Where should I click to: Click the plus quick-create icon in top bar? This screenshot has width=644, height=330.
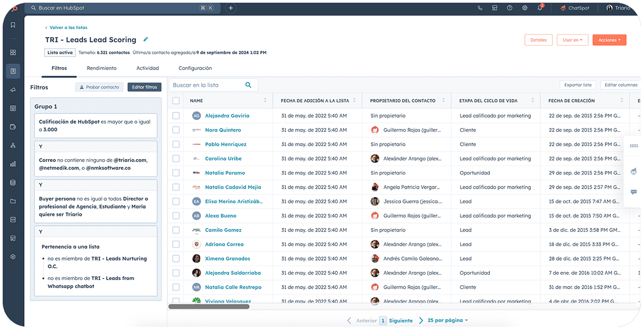(231, 8)
